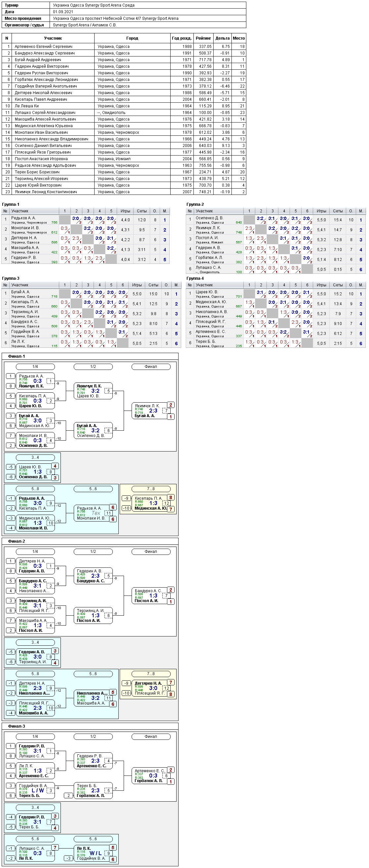This screenshot has width=369, height=868.
Task: Select the Год рожд. column header
Action: point(182,38)
